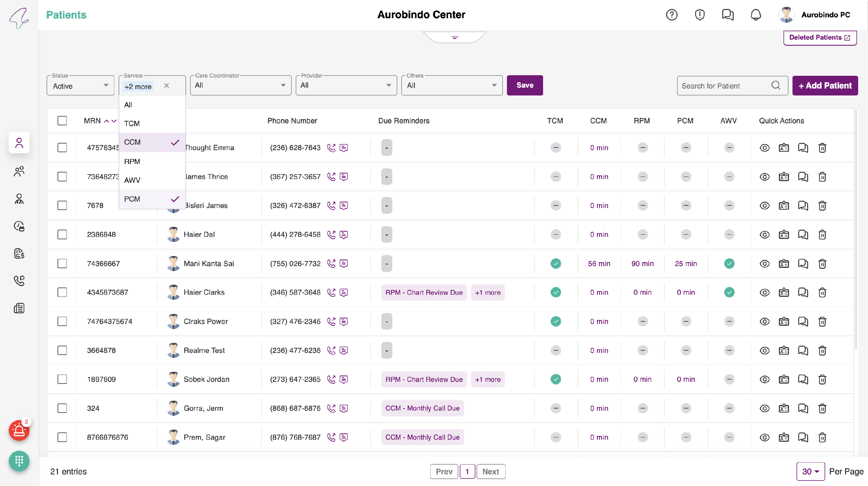
Task: Click the help question mark icon
Action: click(x=672, y=15)
